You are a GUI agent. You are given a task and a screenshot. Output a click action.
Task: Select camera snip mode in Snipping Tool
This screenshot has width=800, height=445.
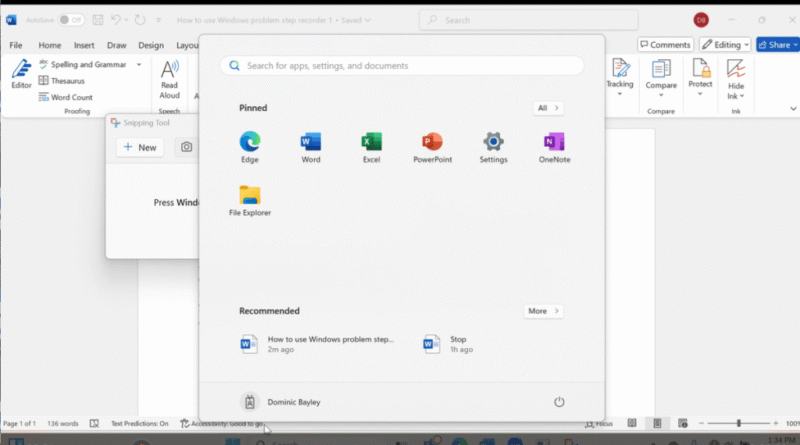pos(187,147)
